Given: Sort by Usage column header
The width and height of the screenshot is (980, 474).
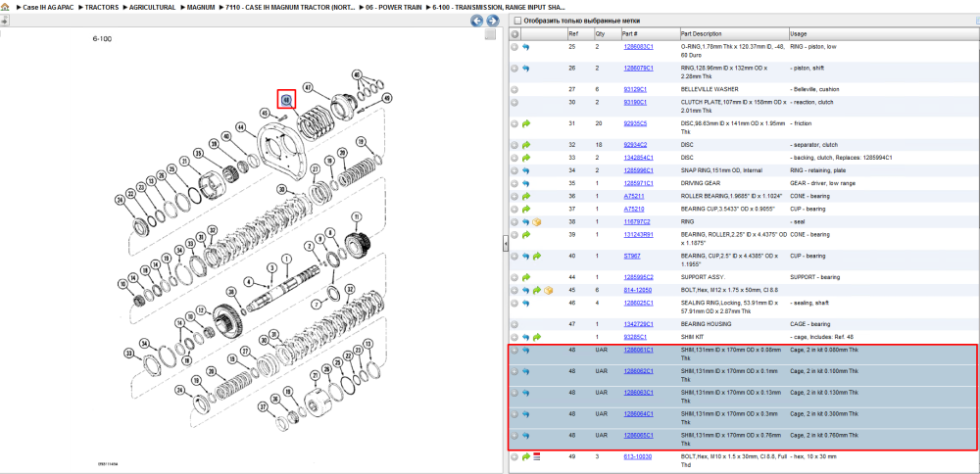Looking at the screenshot, I should click(883, 33).
